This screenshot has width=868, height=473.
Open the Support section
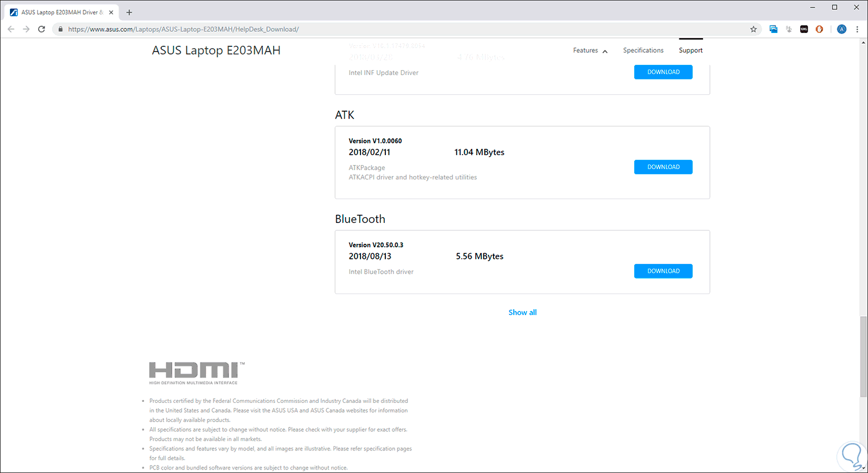click(690, 50)
